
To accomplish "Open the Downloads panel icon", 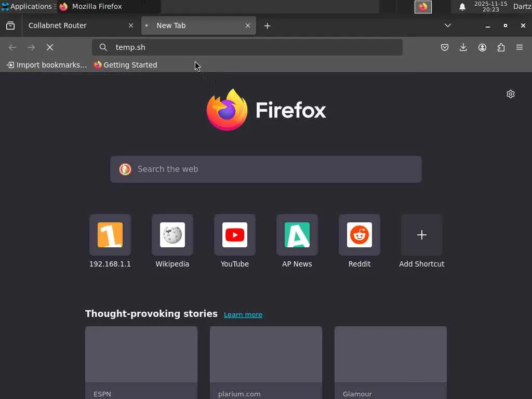I will pos(463,47).
